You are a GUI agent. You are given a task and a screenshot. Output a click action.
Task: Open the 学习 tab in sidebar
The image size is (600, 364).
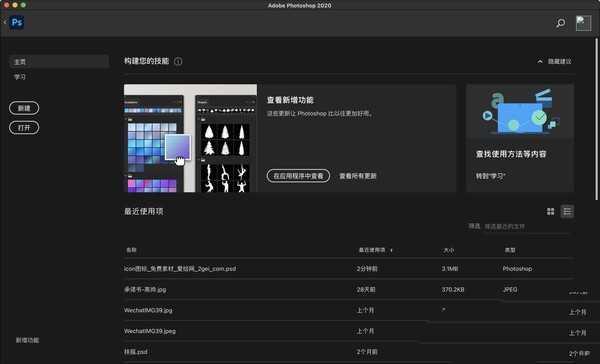pyautogui.click(x=20, y=77)
